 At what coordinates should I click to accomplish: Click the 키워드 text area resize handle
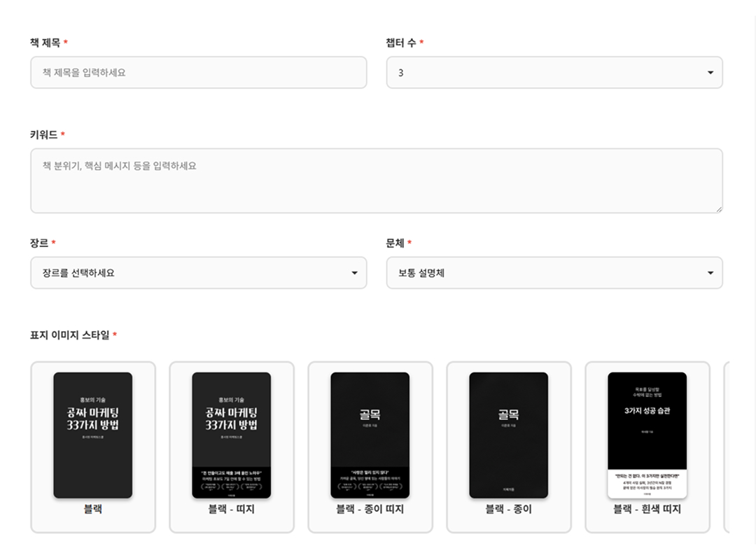[x=718, y=209]
